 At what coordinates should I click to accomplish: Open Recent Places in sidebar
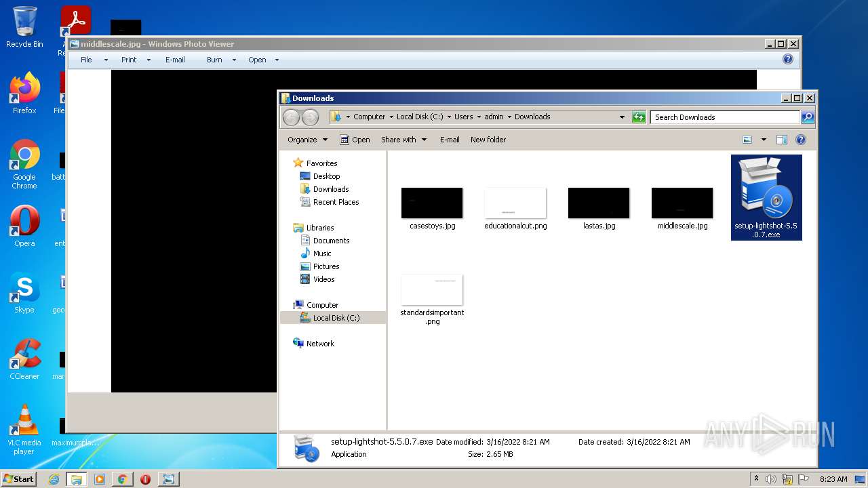click(336, 202)
